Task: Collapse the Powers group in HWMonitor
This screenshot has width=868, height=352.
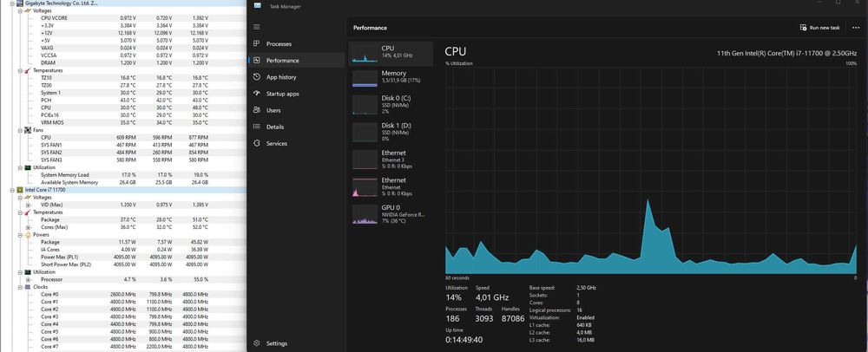Action: 20,234
